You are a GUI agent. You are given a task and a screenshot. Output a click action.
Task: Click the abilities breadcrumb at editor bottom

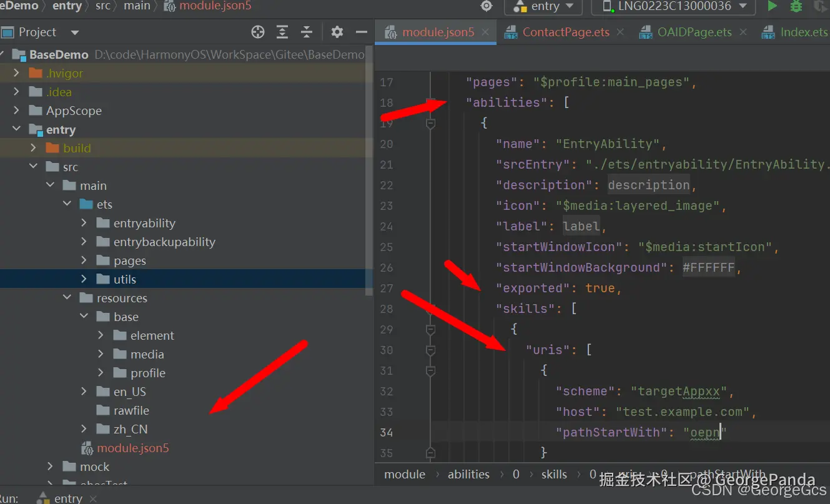[x=468, y=474]
